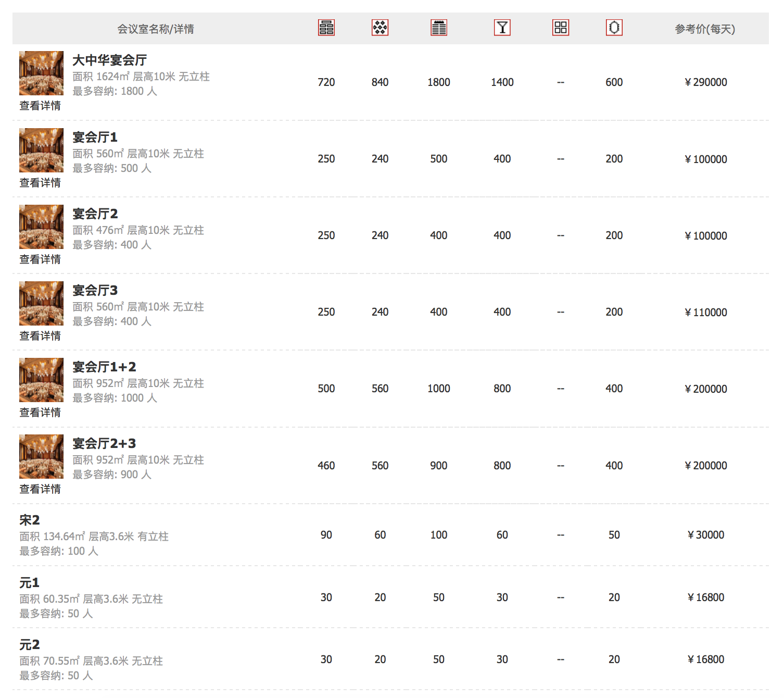The width and height of the screenshot is (784, 698).
Task: Open 查看详情 under 宴会厅2
Action: (40, 259)
